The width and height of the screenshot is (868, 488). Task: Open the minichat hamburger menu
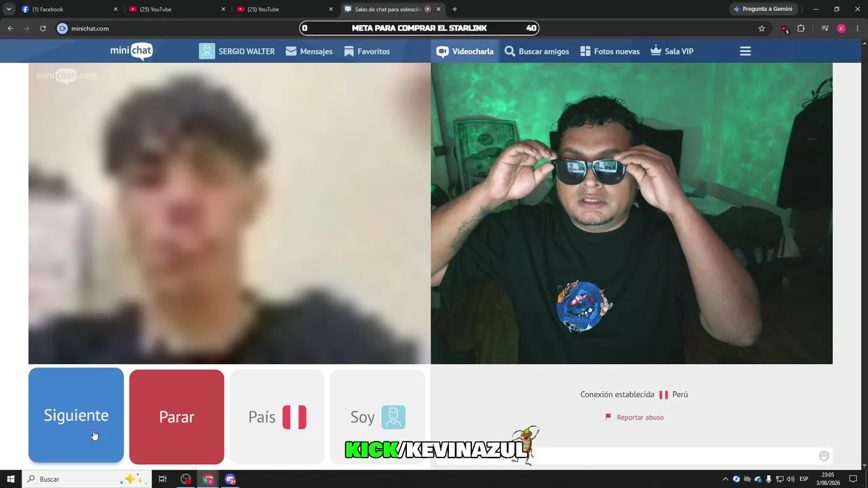(745, 52)
